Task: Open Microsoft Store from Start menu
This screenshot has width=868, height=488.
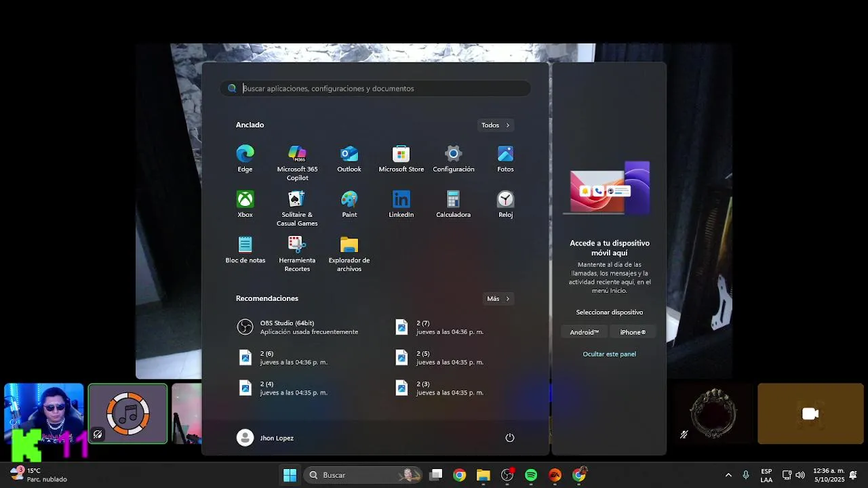Action: pyautogui.click(x=401, y=159)
